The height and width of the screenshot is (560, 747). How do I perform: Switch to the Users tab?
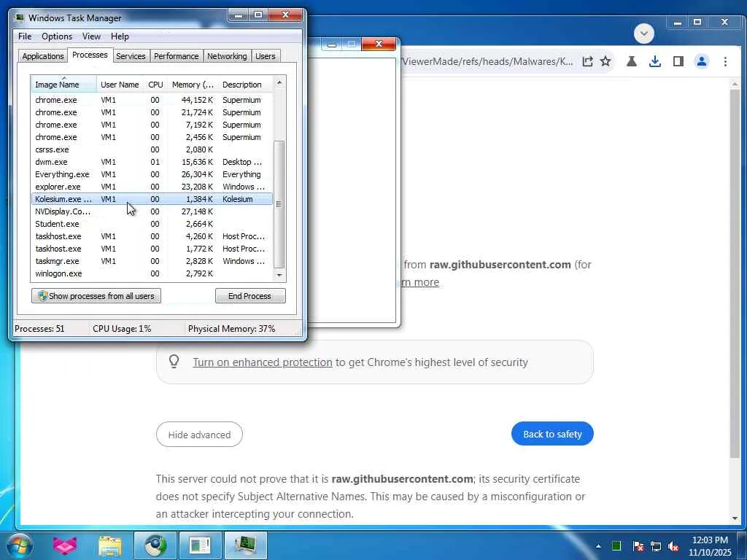click(265, 56)
